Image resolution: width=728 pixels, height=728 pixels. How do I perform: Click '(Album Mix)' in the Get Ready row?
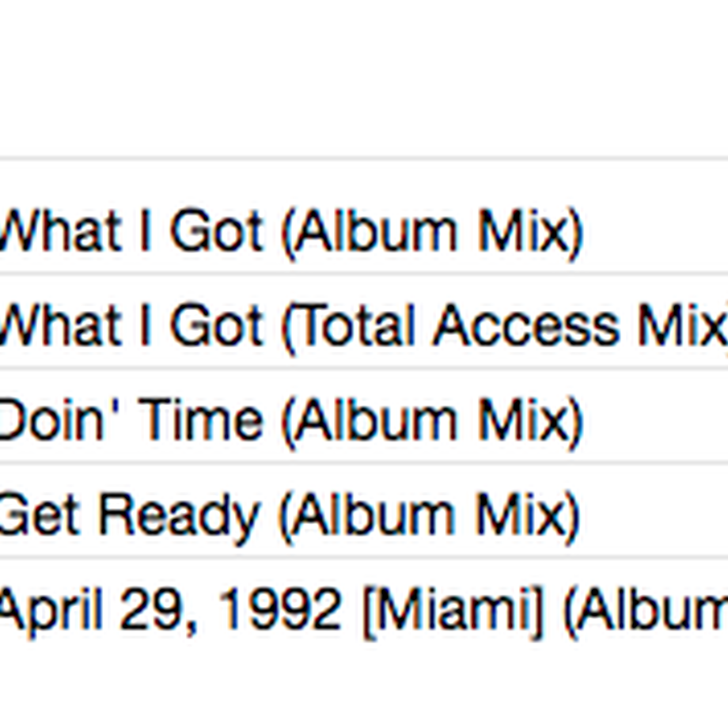pyautogui.click(x=430, y=518)
